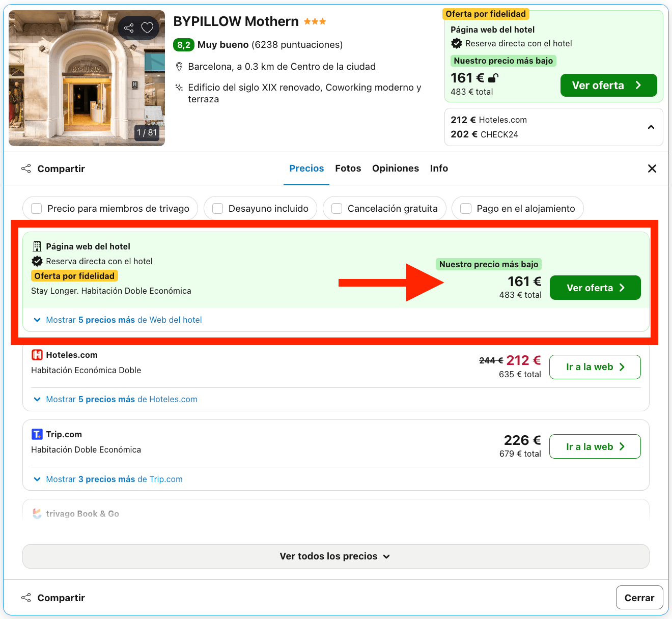Screen dimensions: 672x619
Task: Click the 1 / 81 photo counter
Action: (x=147, y=132)
